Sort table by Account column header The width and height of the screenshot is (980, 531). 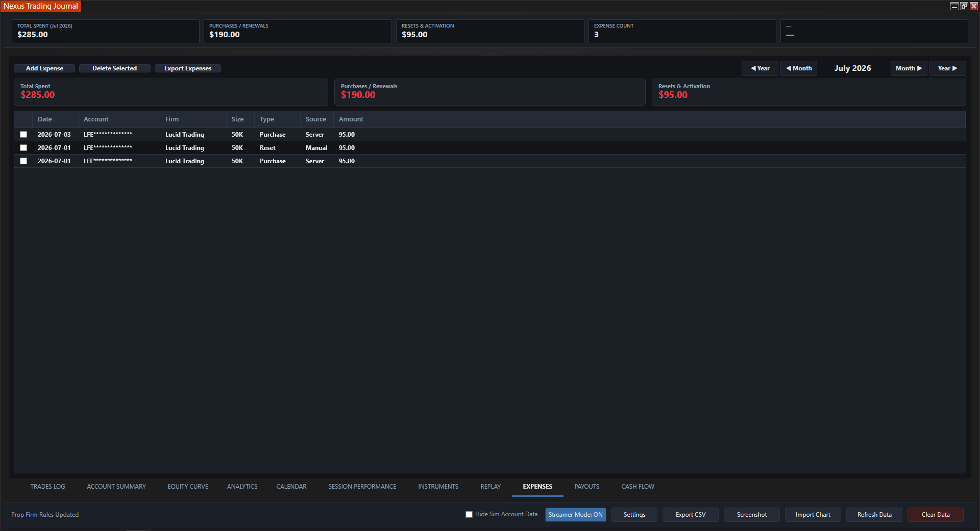[119, 119]
